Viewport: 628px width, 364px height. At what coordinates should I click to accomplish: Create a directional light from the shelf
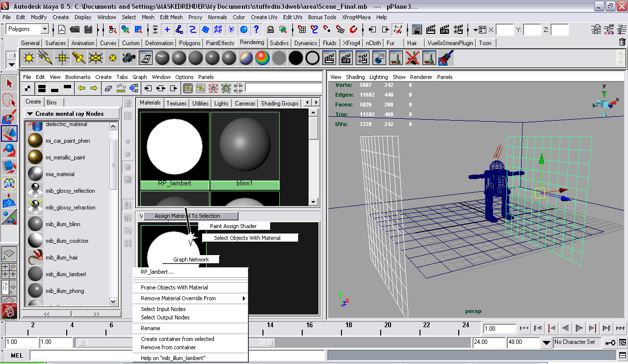[45, 58]
